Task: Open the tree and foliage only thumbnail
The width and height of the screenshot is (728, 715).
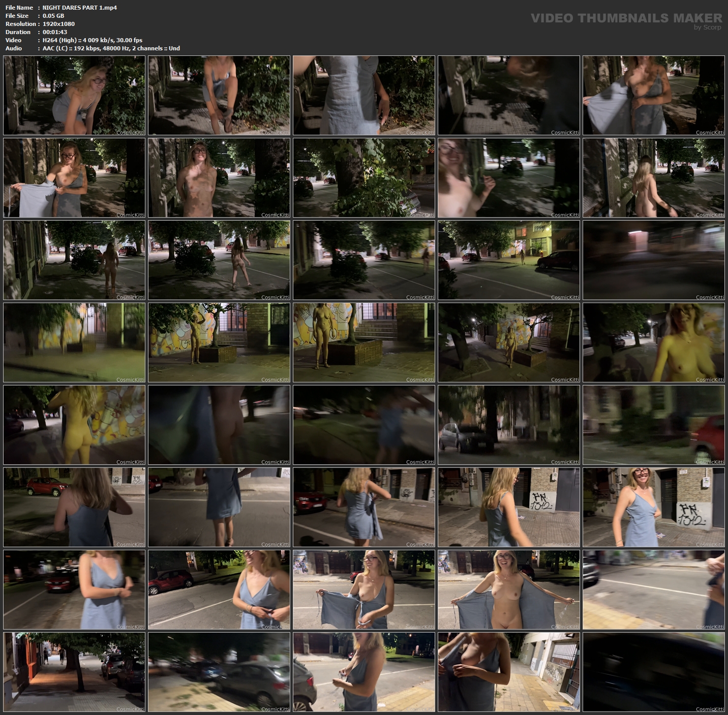Action: coord(363,177)
